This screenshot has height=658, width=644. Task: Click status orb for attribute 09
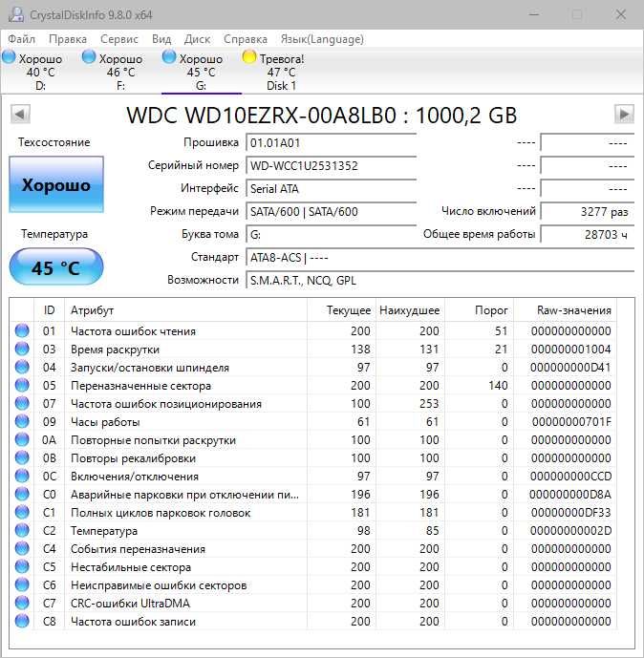[22, 421]
